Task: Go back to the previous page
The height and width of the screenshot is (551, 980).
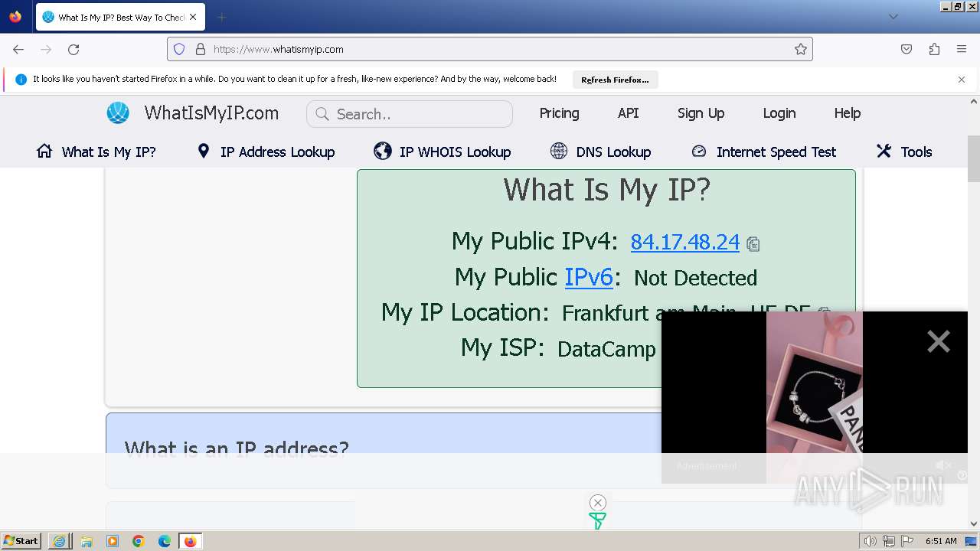Action: click(18, 49)
